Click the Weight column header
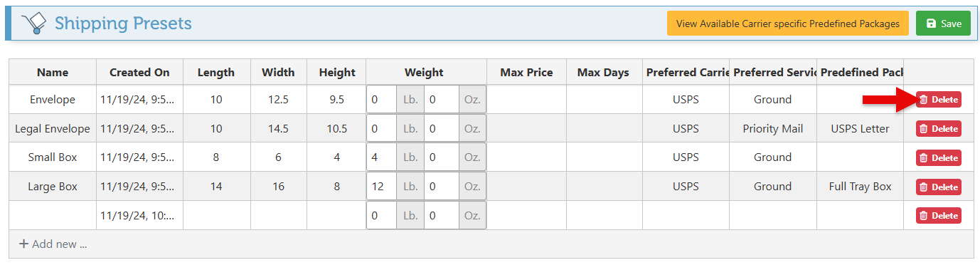 pyautogui.click(x=424, y=72)
